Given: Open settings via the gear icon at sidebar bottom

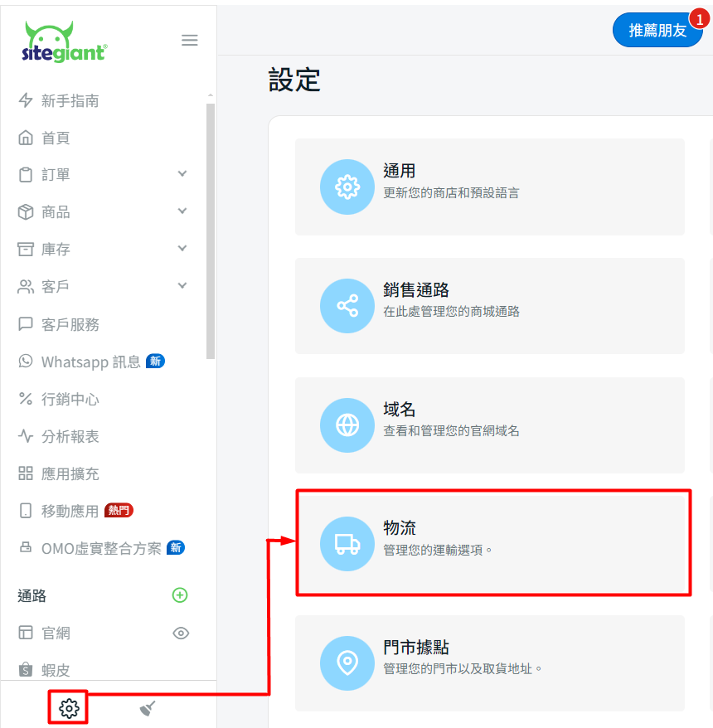Looking at the screenshot, I should point(69,708).
